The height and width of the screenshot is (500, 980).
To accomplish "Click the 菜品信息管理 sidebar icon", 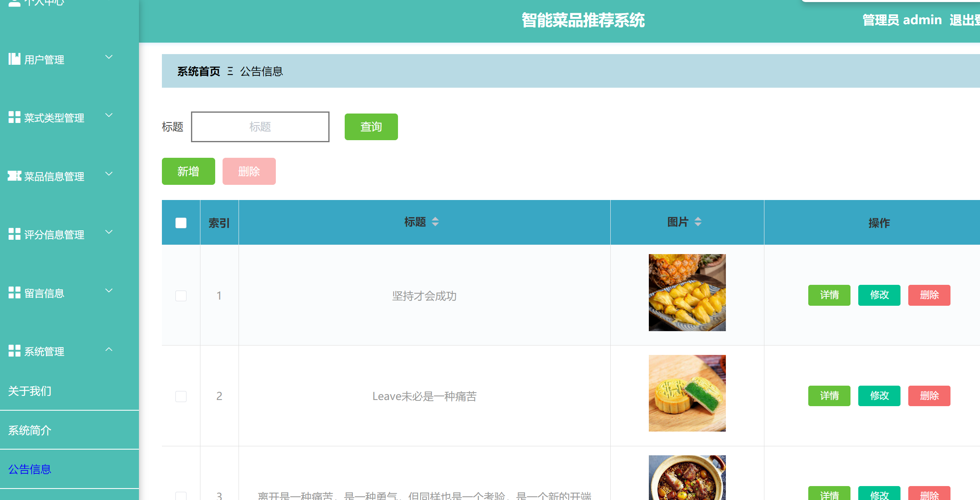I will [x=14, y=175].
